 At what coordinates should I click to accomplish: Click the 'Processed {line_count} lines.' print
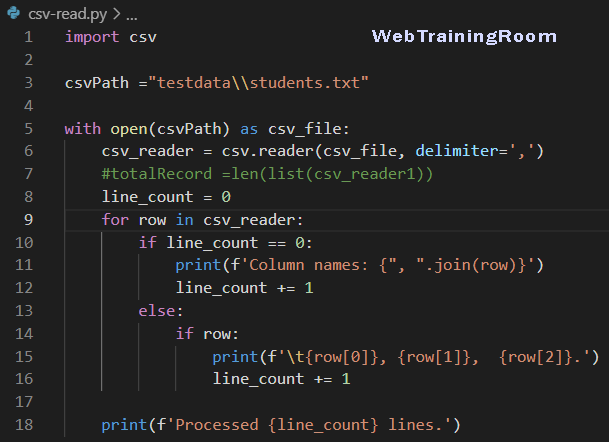pos(281,425)
